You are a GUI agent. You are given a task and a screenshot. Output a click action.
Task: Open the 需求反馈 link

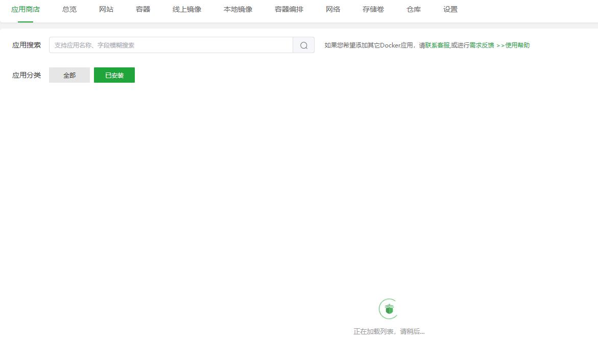482,45
